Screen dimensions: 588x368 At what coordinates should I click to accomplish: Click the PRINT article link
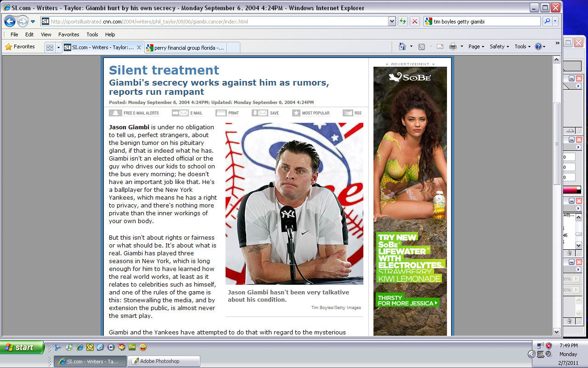coord(233,113)
